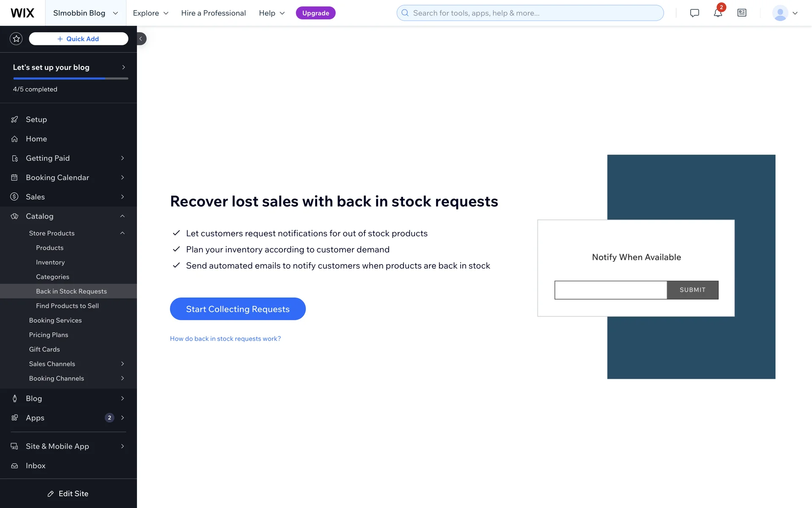Collapse the Store Products group
This screenshot has width=812, height=508.
tap(122, 233)
